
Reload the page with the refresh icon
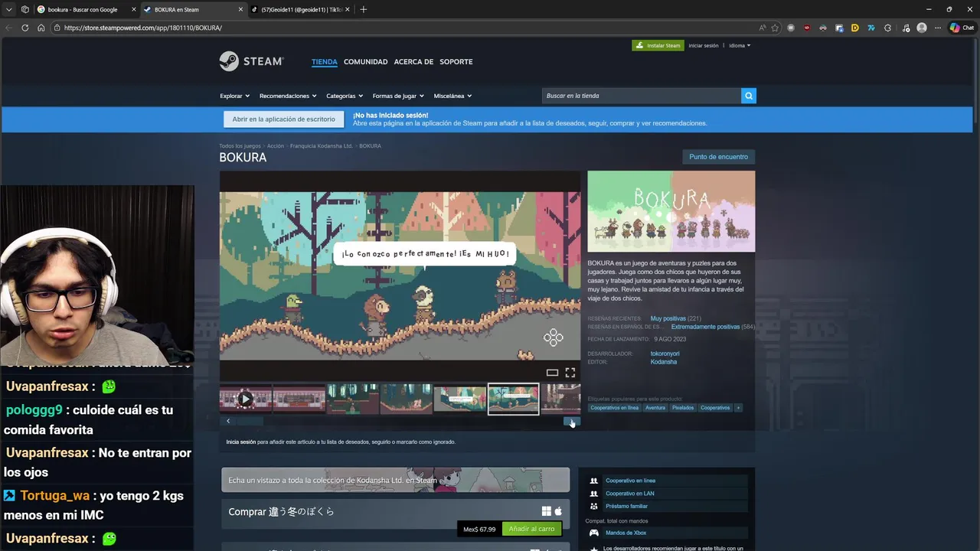click(x=25, y=28)
